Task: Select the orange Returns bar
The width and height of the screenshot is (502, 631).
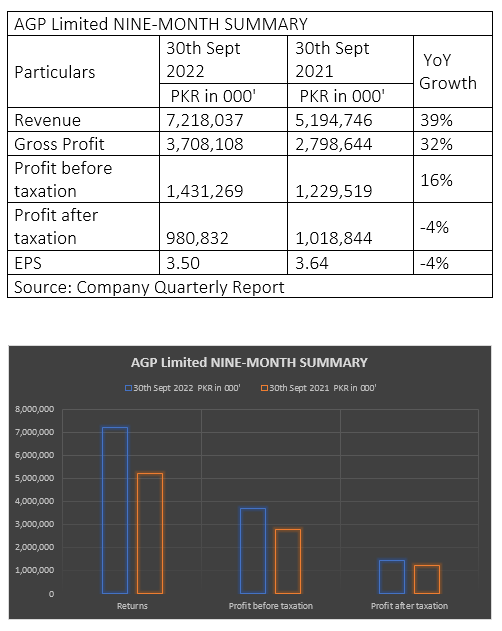Action: click(x=150, y=534)
